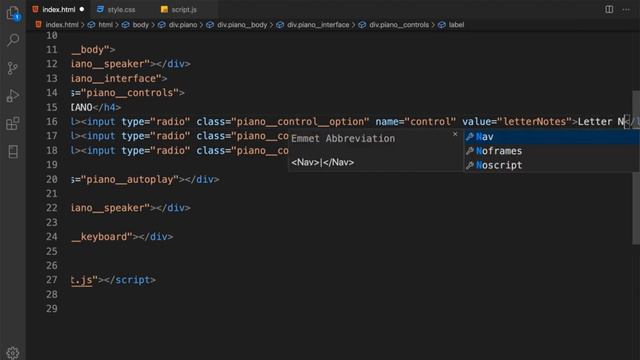Switch to the style.css tab
Viewport: 640px width, 360px height.
coord(121,9)
